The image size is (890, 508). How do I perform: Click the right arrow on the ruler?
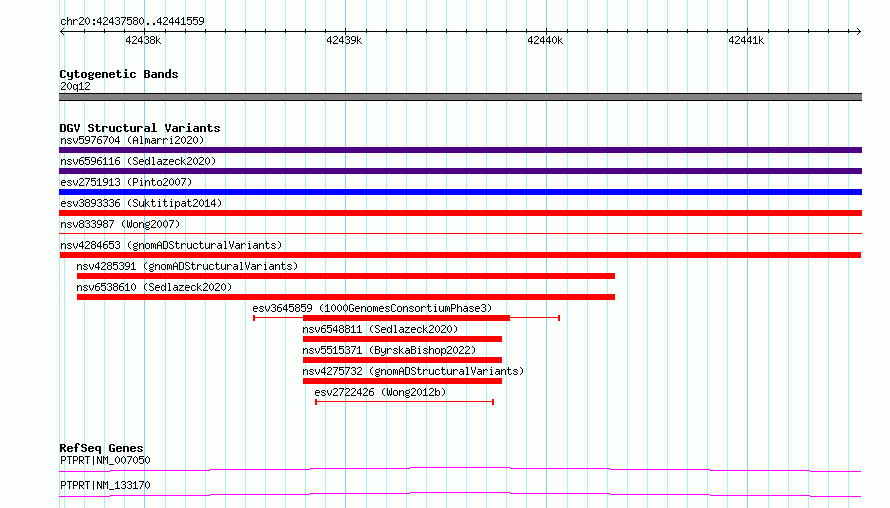coord(858,31)
